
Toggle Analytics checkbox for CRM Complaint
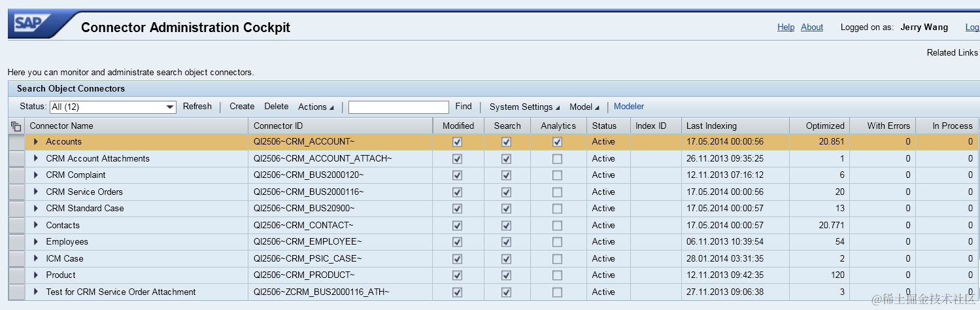click(557, 175)
